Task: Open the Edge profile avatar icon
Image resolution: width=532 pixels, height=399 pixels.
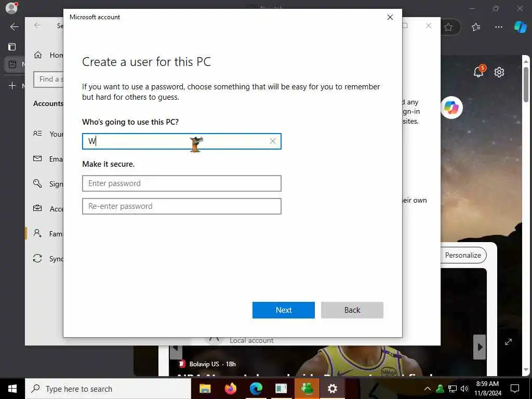Action: pos(11,8)
